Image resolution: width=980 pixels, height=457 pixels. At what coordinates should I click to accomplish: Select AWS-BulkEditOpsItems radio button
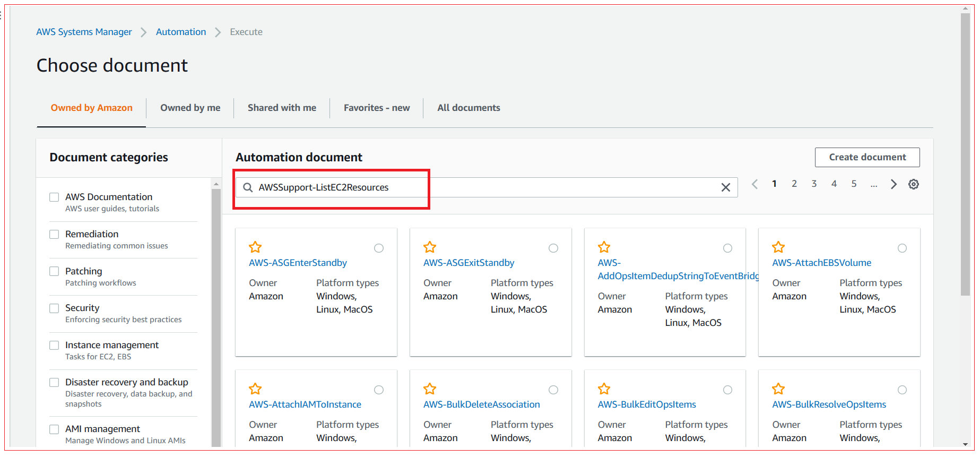[x=728, y=390]
